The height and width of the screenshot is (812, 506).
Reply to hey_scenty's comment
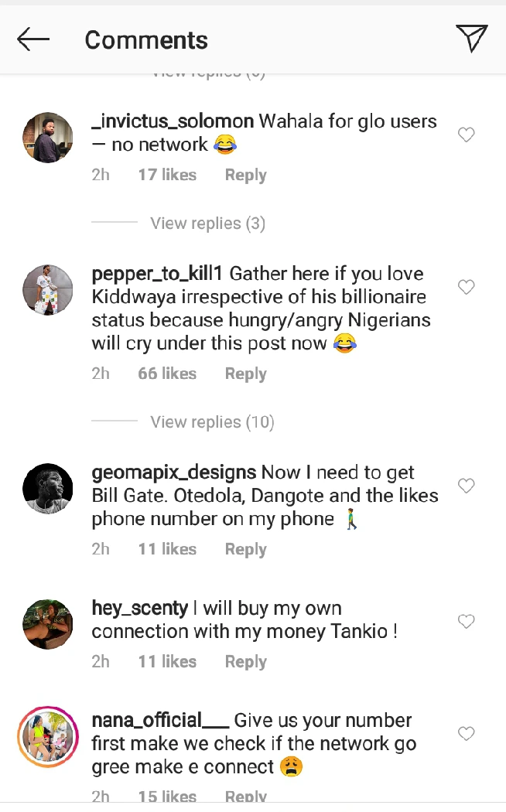pos(245,662)
